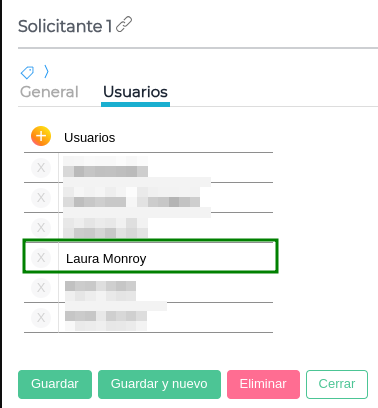The width and height of the screenshot is (378, 408).
Task: Select the Laura Monroy user row
Action: click(x=150, y=256)
